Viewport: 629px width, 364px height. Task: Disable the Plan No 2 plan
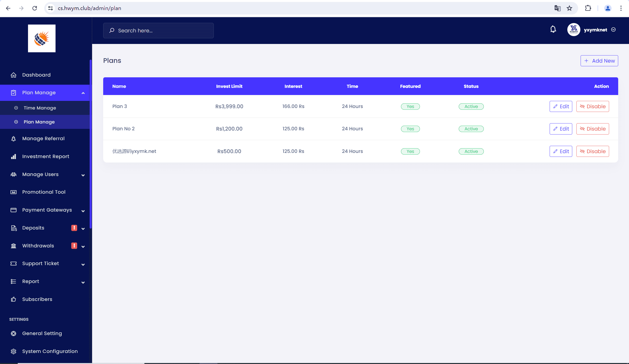pyautogui.click(x=592, y=129)
